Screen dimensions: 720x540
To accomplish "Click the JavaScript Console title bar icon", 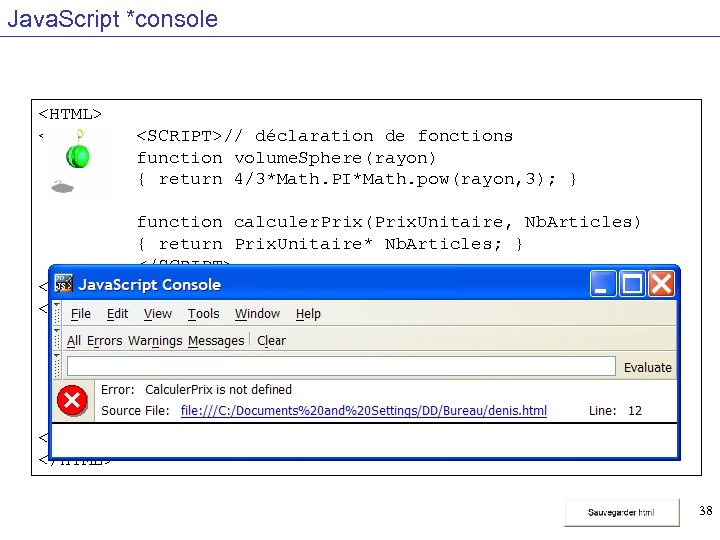I will (x=63, y=283).
